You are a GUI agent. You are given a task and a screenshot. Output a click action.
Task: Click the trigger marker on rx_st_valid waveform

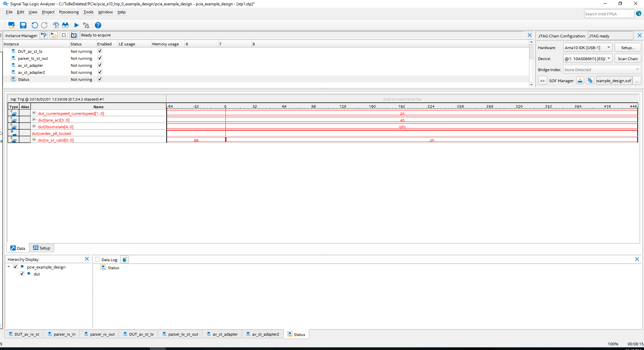(x=226, y=140)
